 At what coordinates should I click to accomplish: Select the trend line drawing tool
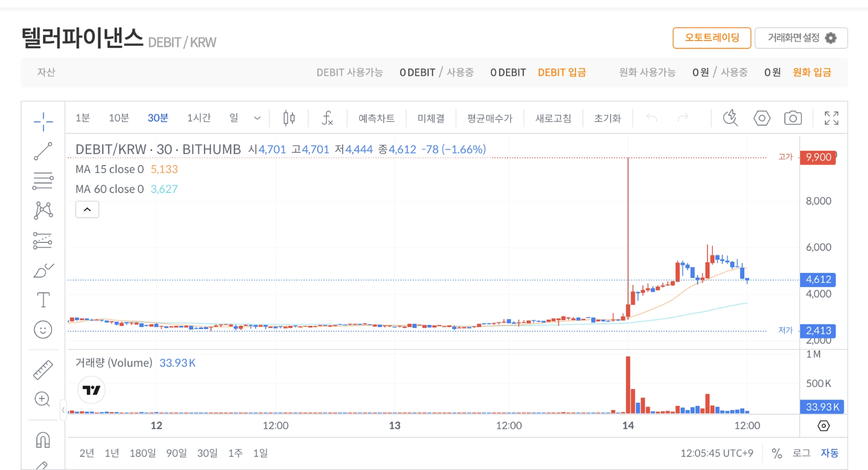point(43,151)
